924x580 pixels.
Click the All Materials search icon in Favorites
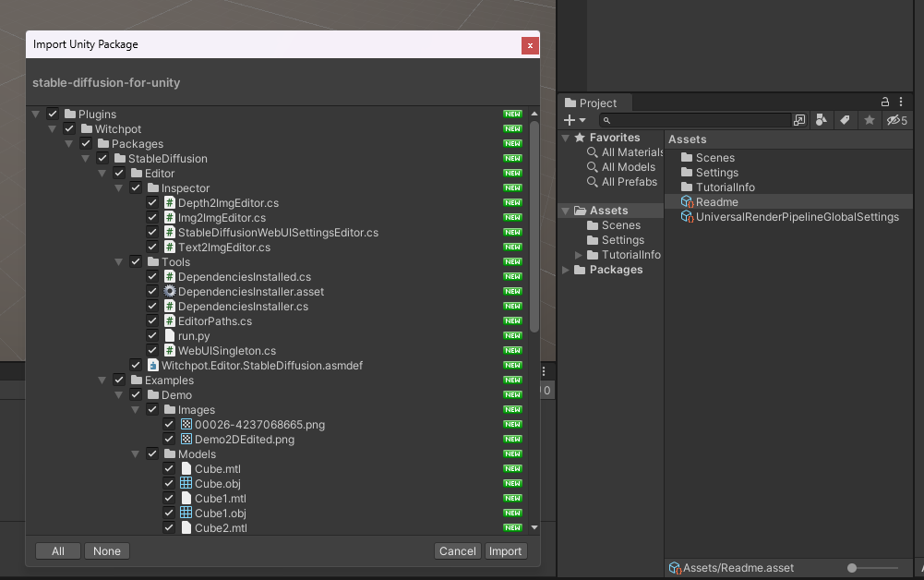[593, 152]
